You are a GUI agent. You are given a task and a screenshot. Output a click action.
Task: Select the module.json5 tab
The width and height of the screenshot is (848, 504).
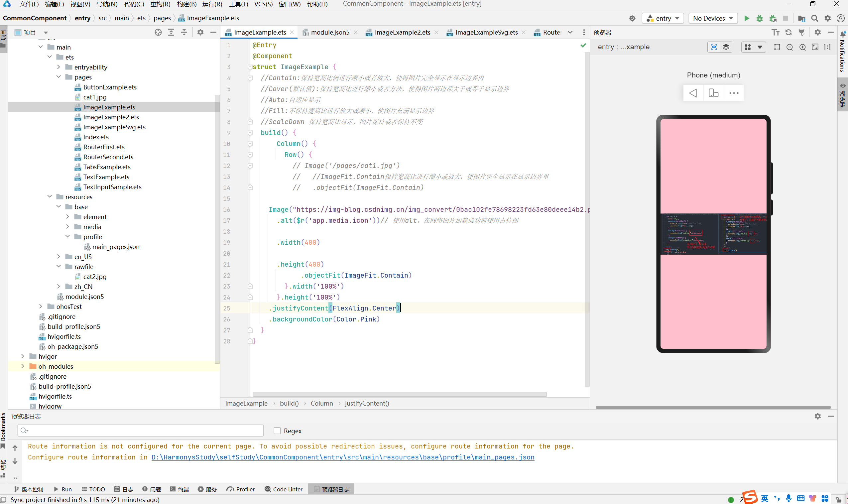(x=328, y=32)
